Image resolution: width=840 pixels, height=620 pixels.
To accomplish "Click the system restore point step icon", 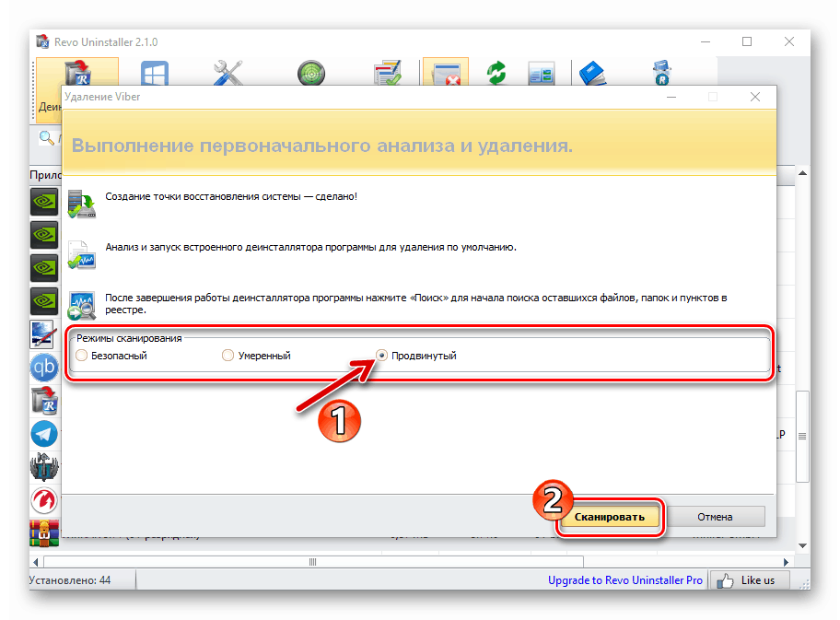I will click(x=81, y=204).
